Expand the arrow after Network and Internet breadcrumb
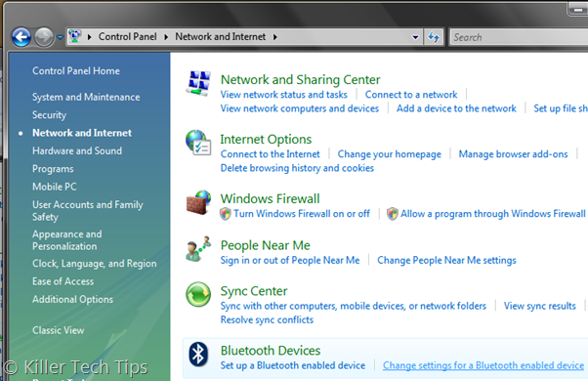This screenshot has width=588, height=381. click(275, 37)
